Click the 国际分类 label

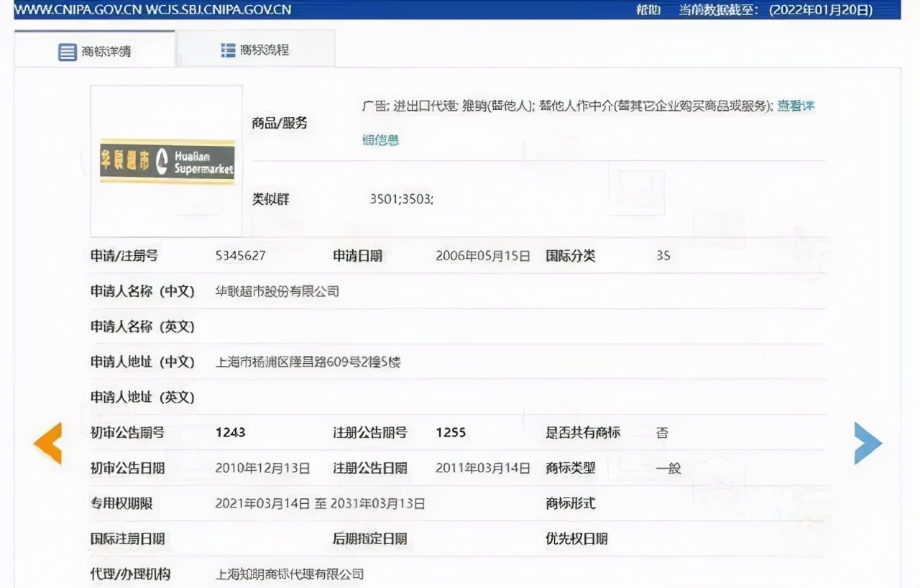[x=571, y=256]
